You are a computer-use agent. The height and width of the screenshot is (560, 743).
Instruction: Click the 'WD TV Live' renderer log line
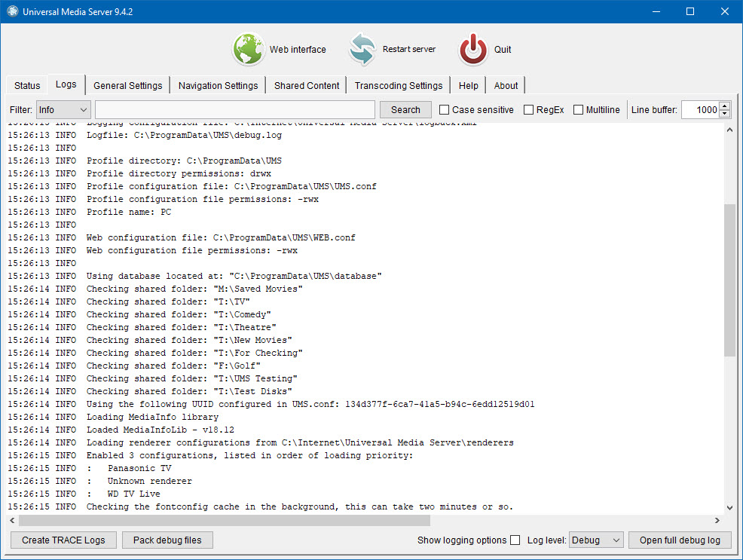click(x=84, y=493)
